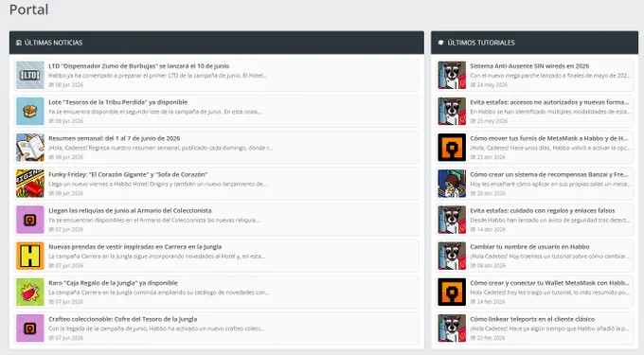Open tutorial Cambiar tu nombre de usuario en Habbo

529,247
